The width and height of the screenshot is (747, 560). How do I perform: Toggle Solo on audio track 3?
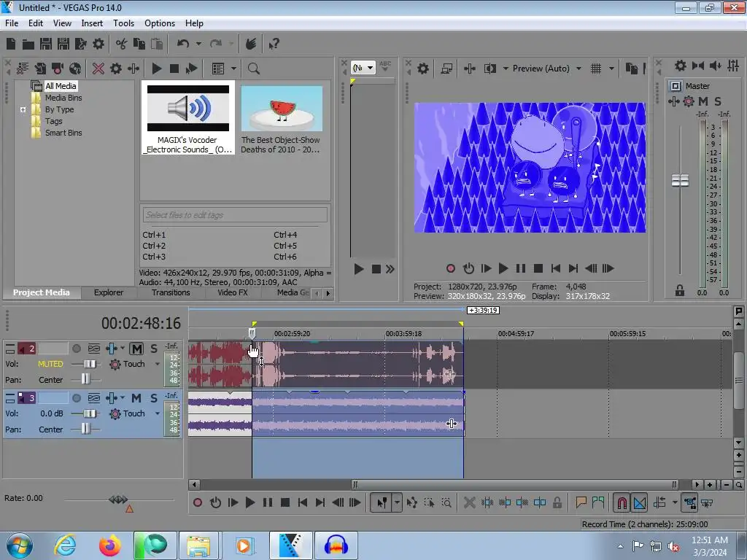click(154, 398)
